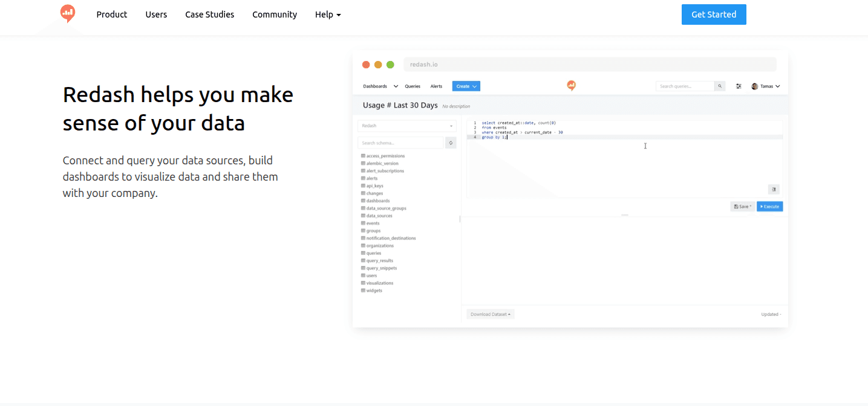The height and width of the screenshot is (406, 868).
Task: Select the alerts table in the schema
Action: 372,178
